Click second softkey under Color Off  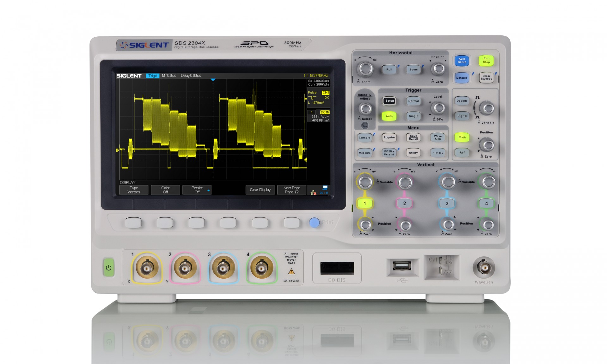pyautogui.click(x=165, y=222)
